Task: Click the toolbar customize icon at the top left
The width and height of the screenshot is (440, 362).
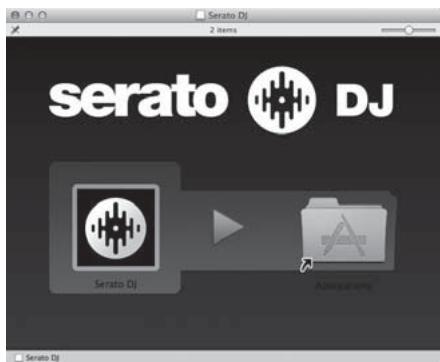Action: pos(15,30)
